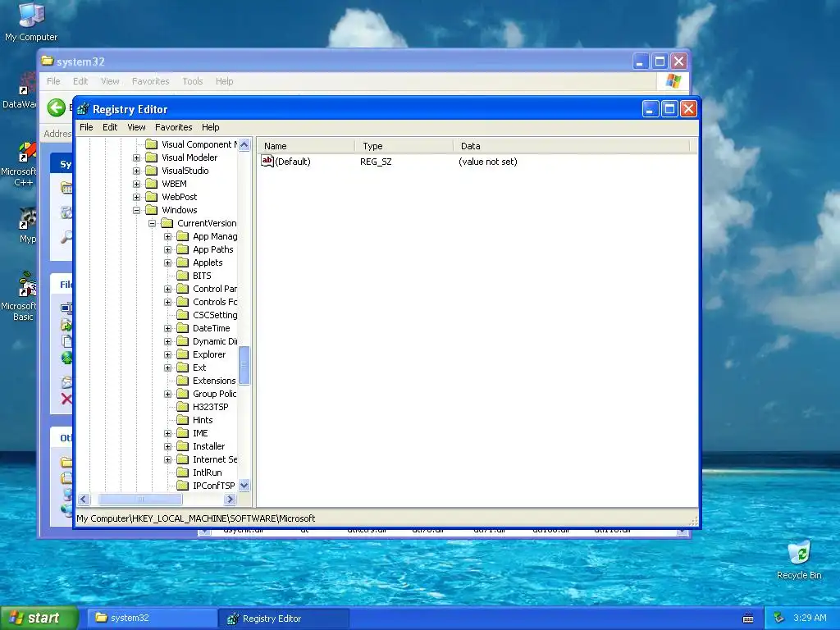This screenshot has height=630, width=840.
Task: Select the H323TSP folder icon
Action: (x=183, y=407)
